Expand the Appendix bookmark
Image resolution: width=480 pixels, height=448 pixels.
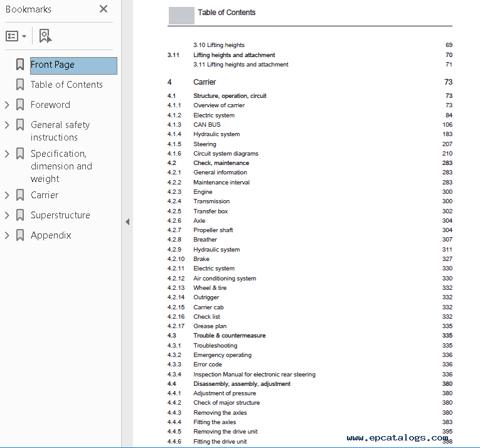pyautogui.click(x=7, y=235)
